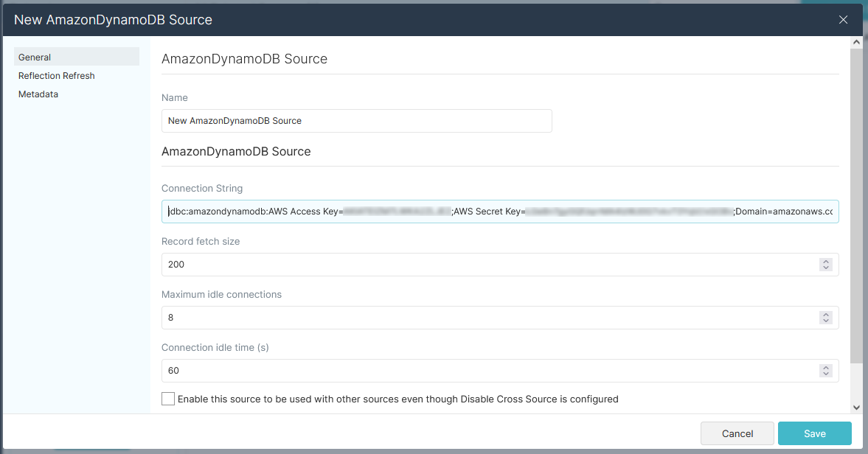This screenshot has height=454, width=868.
Task: Decrement Maximum idle connections using down arrow
Action: coord(826,321)
